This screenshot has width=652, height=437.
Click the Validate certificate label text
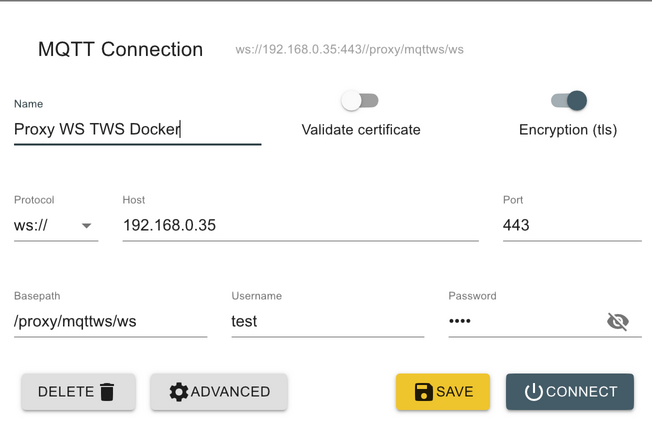(x=361, y=130)
